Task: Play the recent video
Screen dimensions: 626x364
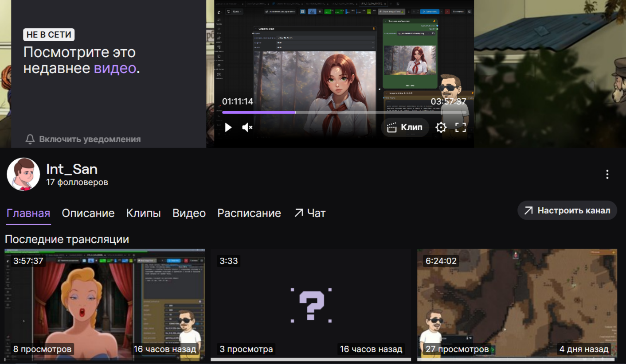Action: pyautogui.click(x=228, y=128)
